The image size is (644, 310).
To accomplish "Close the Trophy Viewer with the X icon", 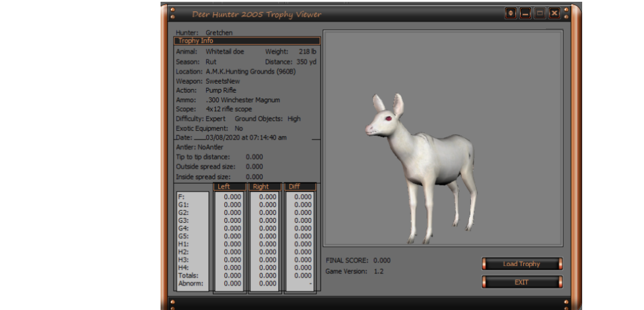I will tap(554, 13).
